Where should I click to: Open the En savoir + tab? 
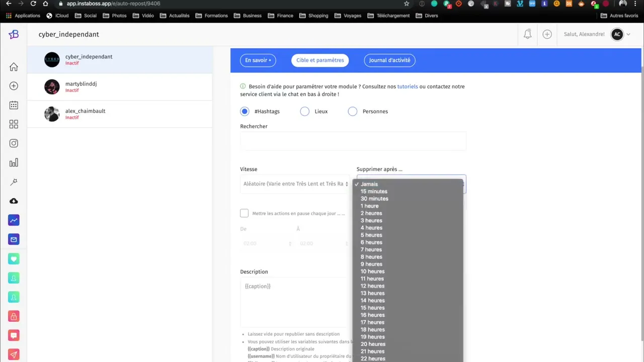(258, 60)
